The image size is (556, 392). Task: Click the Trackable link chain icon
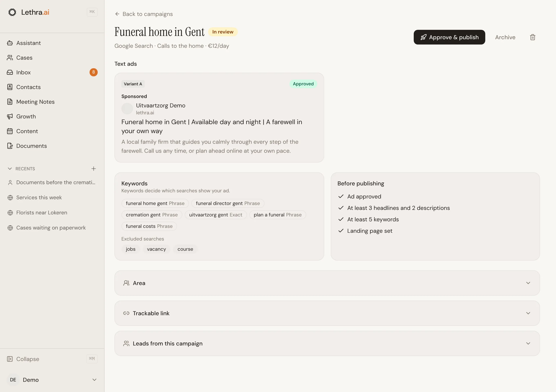pyautogui.click(x=126, y=313)
